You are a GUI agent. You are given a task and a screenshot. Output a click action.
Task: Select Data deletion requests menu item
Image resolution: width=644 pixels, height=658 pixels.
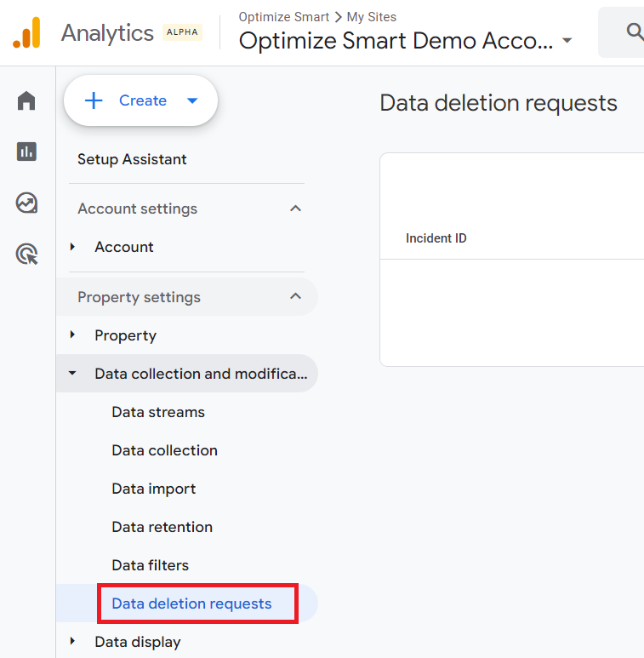pyautogui.click(x=191, y=604)
